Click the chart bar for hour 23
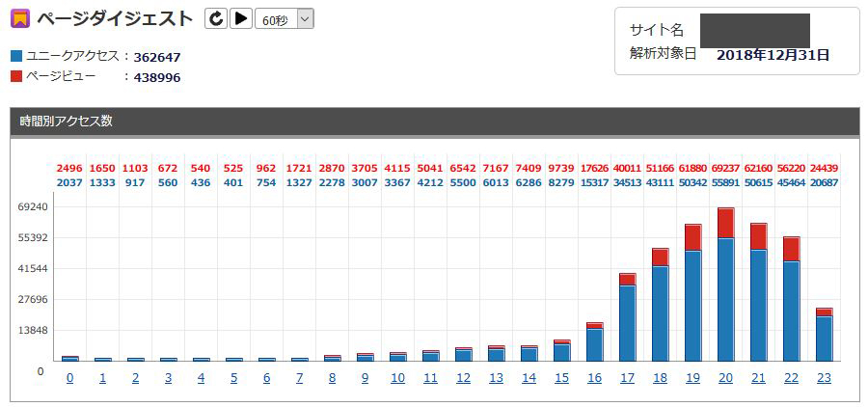The width and height of the screenshot is (868, 407). pos(825,335)
